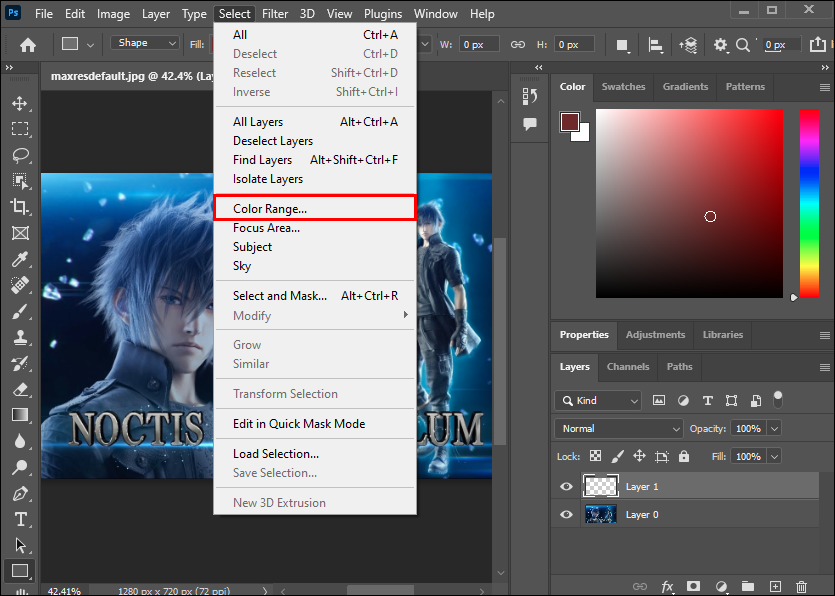Create a new layer with plus icon
Image resolution: width=835 pixels, height=596 pixels.
click(775, 586)
